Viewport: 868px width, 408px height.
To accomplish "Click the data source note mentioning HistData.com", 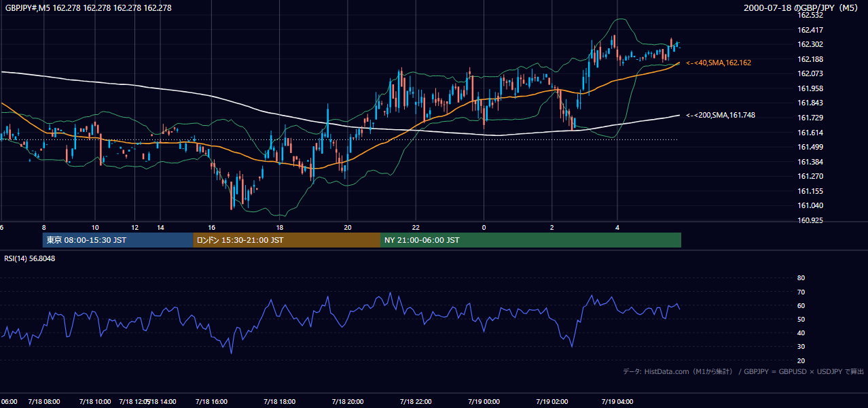I will (743, 371).
